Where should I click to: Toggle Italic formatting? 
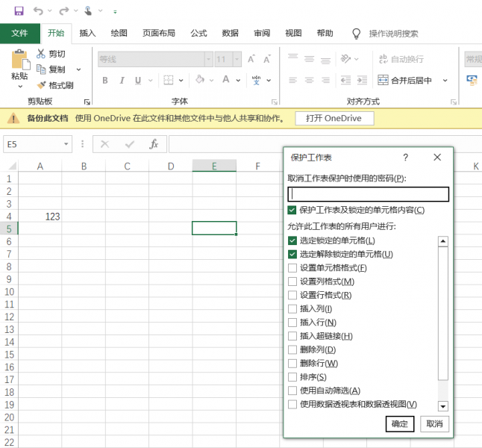coord(122,81)
